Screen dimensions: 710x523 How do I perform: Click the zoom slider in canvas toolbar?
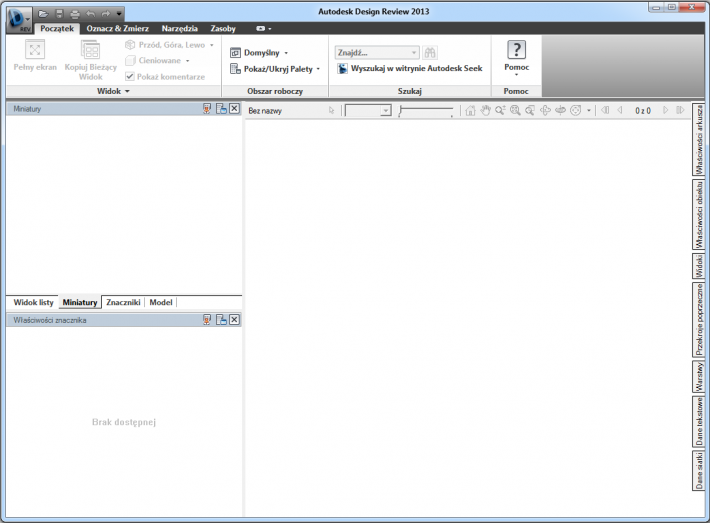(426, 110)
